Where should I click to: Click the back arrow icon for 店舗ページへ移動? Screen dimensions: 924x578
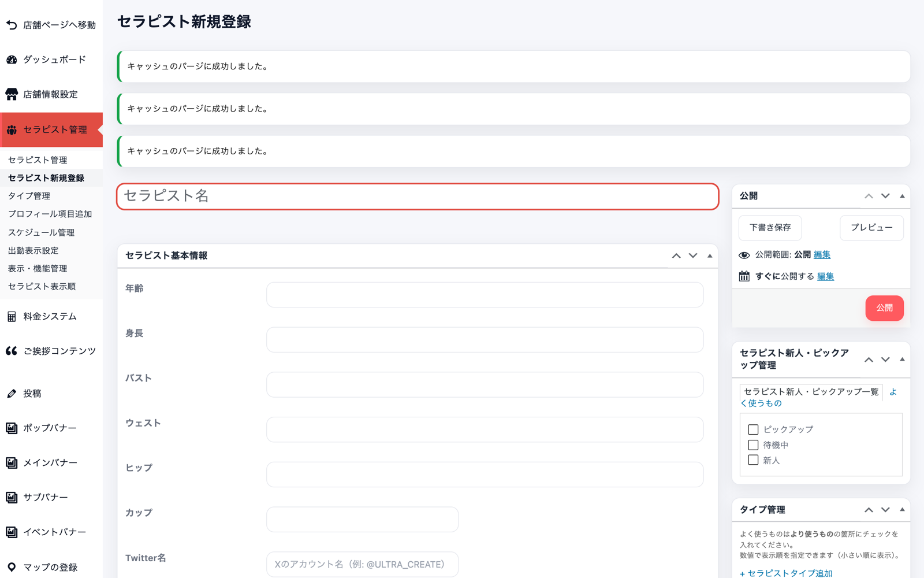click(12, 25)
